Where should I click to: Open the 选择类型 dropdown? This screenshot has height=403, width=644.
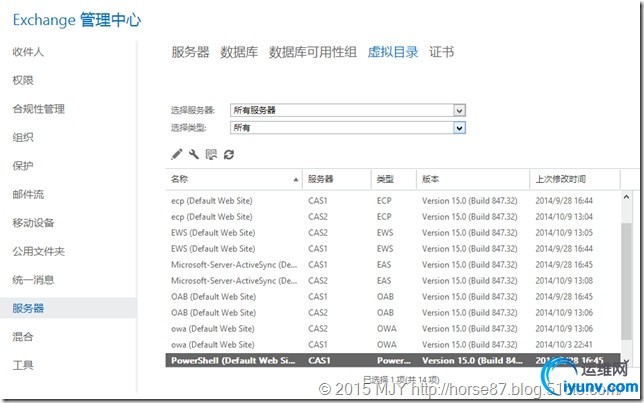point(347,128)
